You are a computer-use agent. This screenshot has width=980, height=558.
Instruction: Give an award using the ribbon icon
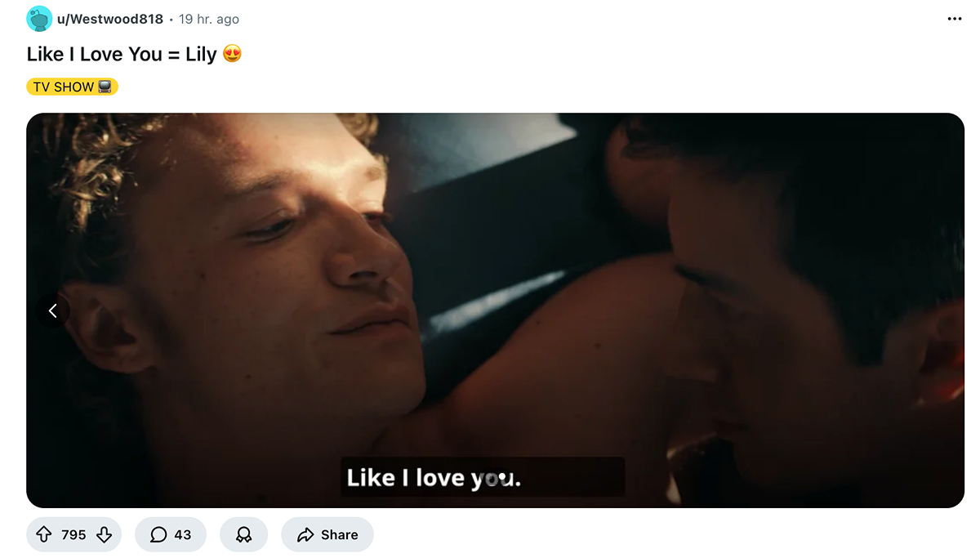(x=243, y=534)
